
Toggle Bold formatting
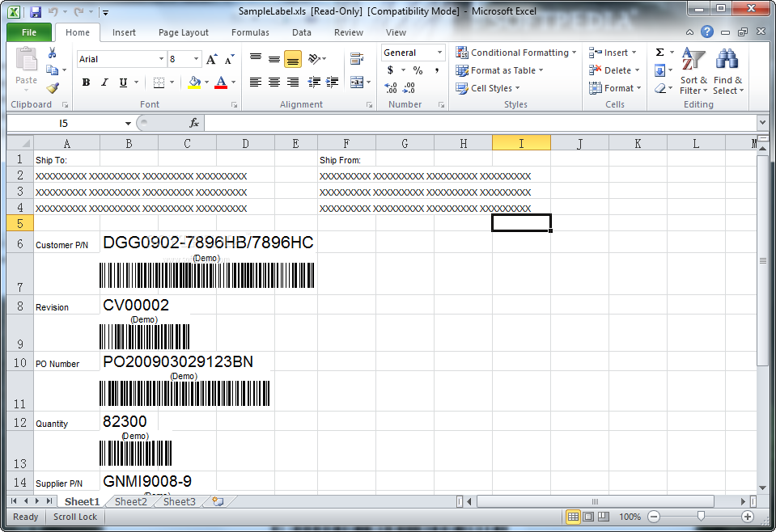coord(86,82)
